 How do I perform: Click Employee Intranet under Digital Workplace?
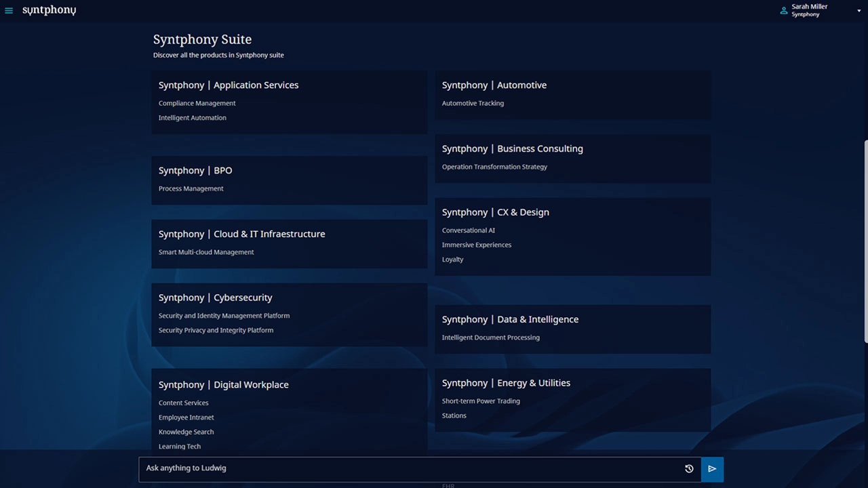click(x=186, y=418)
